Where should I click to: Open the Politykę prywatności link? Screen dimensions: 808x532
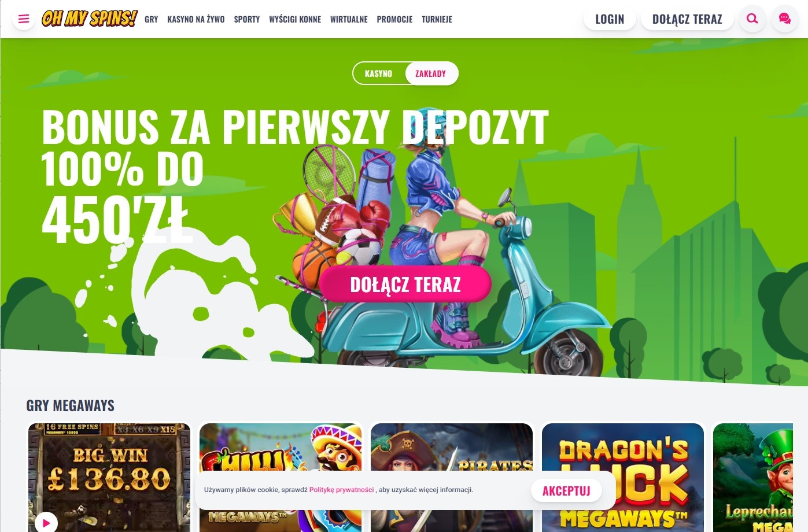[341, 490]
